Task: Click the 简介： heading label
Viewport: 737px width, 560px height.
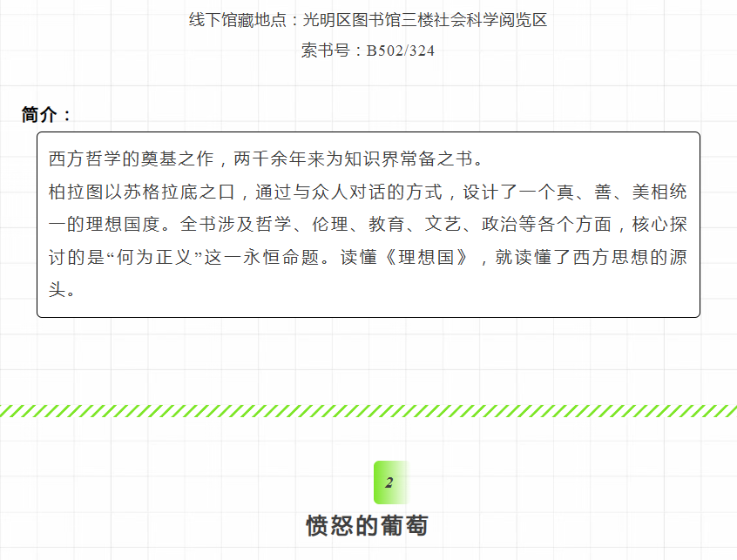Action: pos(47,115)
